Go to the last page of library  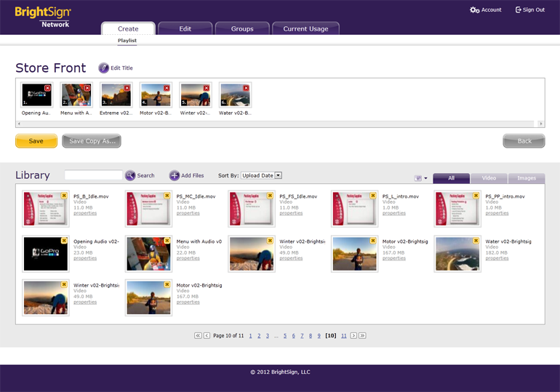point(362,335)
